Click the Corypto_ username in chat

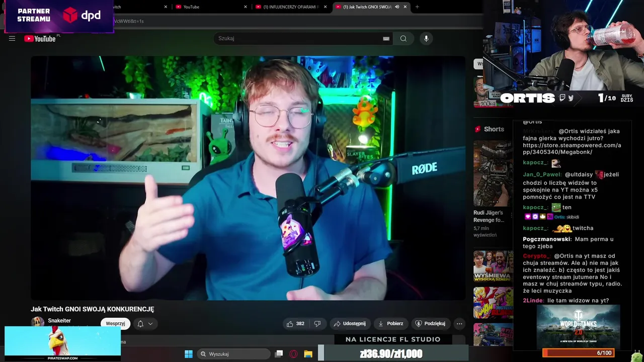pos(536,256)
